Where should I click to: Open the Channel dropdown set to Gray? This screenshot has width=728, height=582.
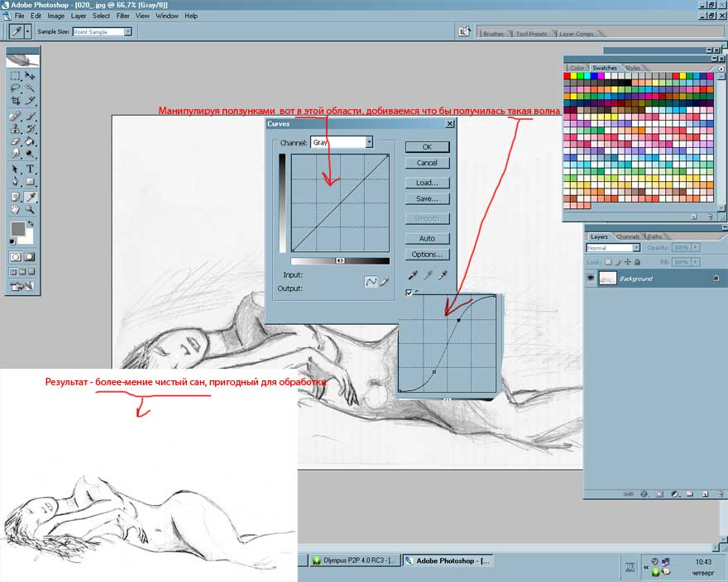(342, 142)
